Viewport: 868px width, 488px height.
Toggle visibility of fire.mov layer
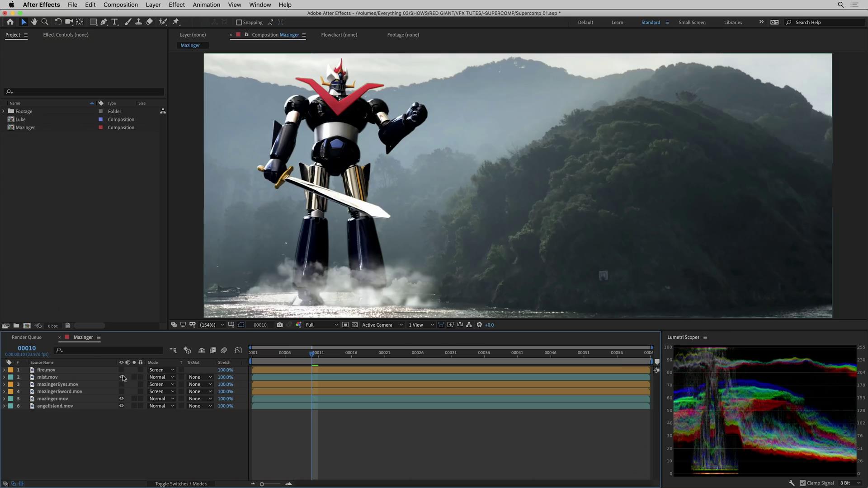click(x=121, y=370)
